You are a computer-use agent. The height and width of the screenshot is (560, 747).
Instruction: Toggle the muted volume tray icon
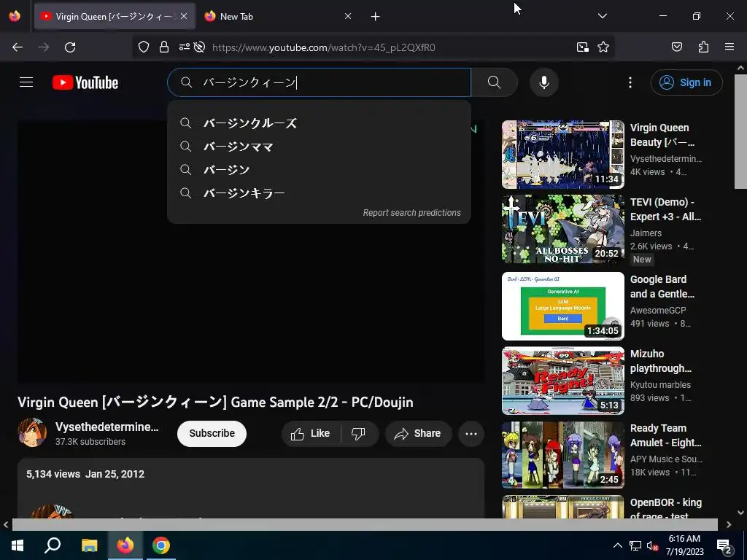tap(653, 545)
